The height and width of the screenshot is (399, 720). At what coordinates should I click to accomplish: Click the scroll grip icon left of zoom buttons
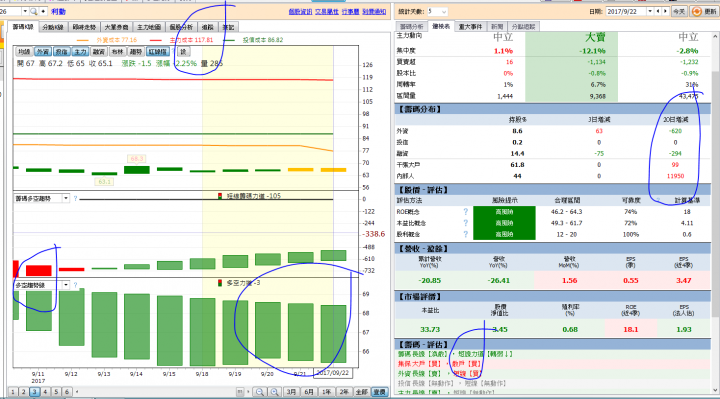(240, 392)
